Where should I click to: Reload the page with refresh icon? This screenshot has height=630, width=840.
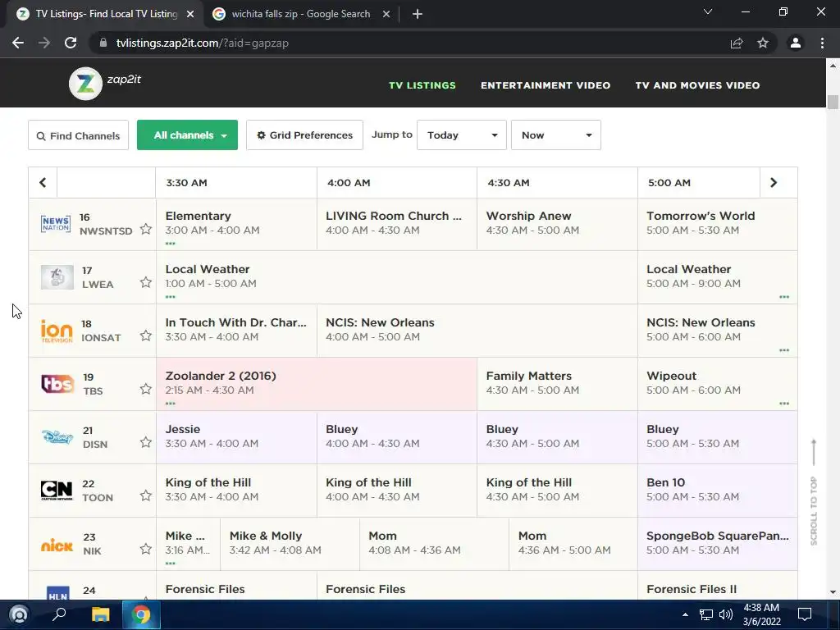click(x=71, y=43)
